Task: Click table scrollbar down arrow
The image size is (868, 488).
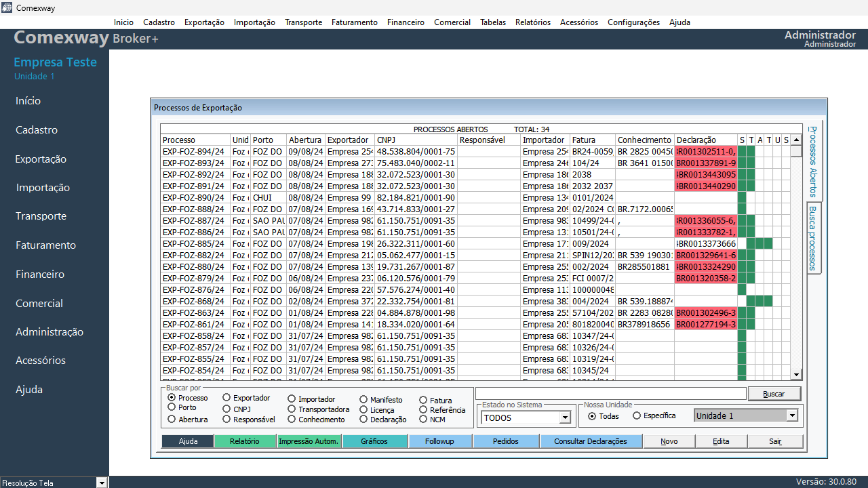Action: click(x=797, y=374)
